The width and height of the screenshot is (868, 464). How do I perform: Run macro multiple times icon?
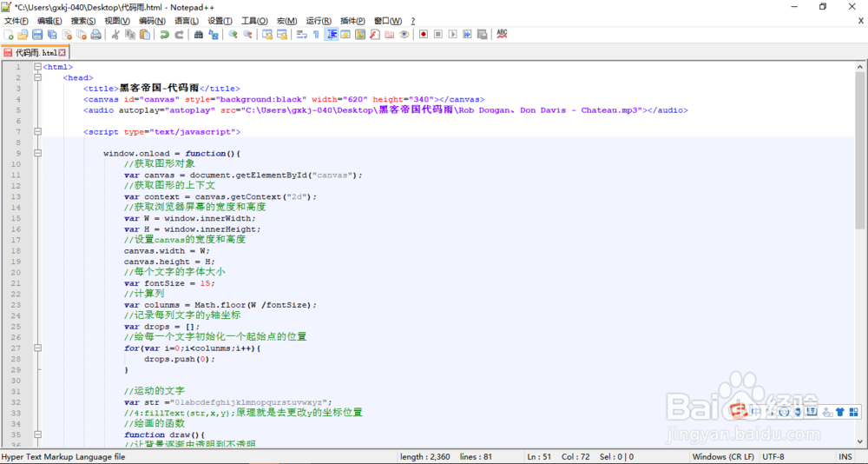[467, 35]
